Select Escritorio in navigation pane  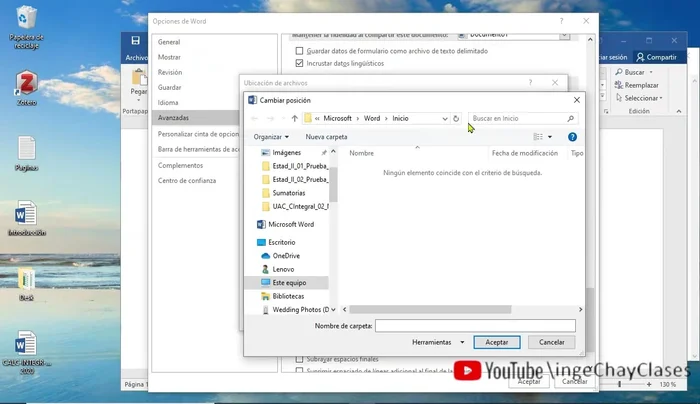pos(276,242)
